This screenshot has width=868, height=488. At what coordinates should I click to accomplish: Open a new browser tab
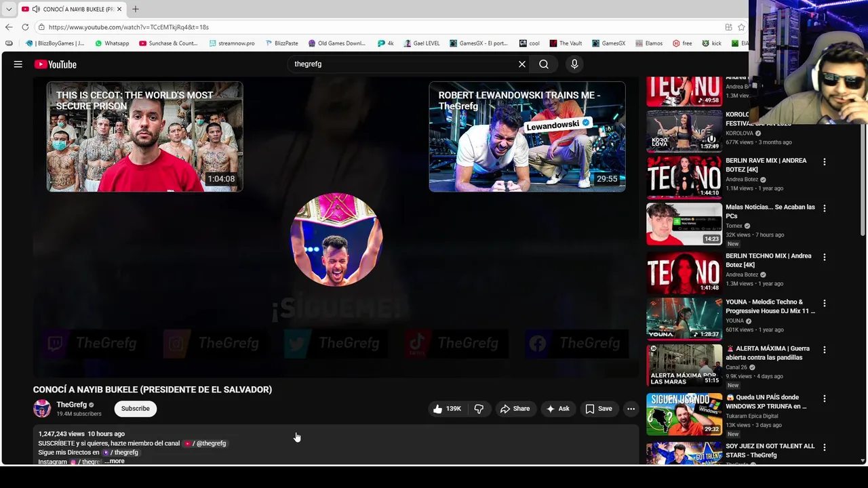click(135, 9)
